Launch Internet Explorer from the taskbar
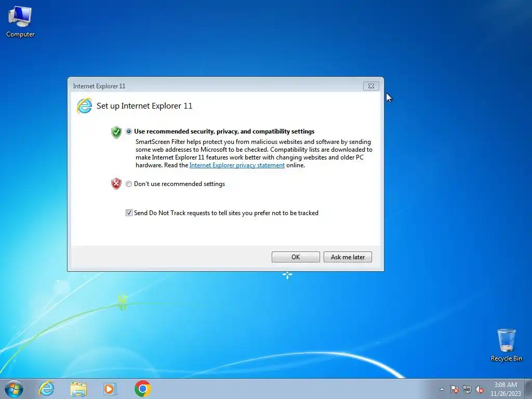 [x=46, y=389]
